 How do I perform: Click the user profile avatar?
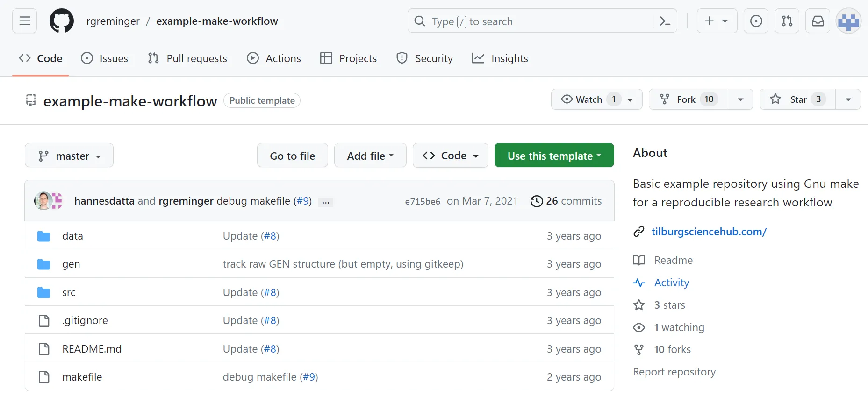(848, 21)
